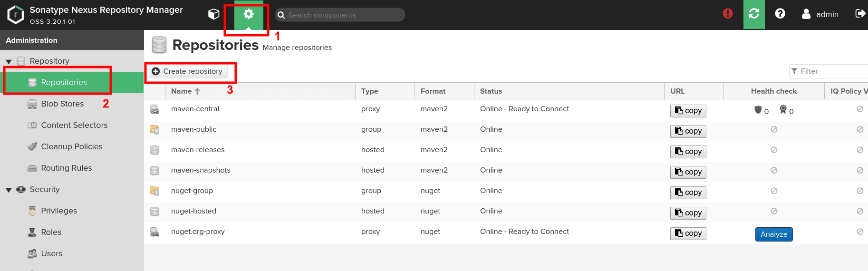Open the maven-snapshots repository row
The height and width of the screenshot is (271, 868).
click(x=506, y=172)
